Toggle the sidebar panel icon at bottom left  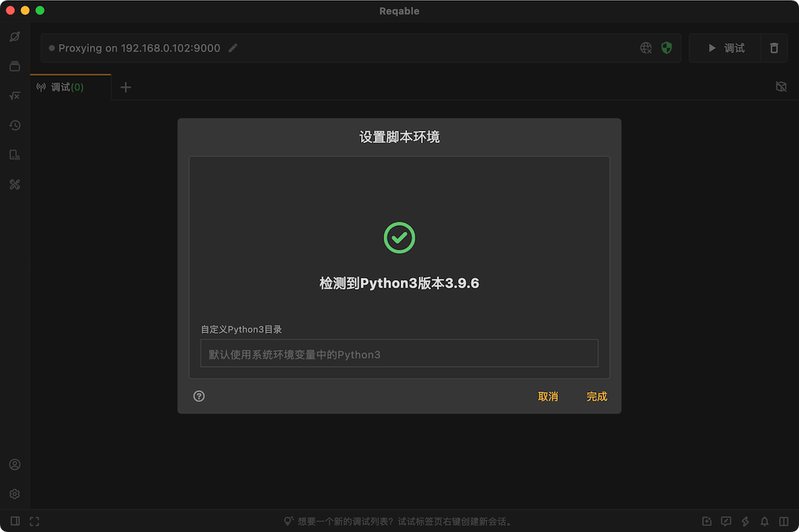[15, 521]
